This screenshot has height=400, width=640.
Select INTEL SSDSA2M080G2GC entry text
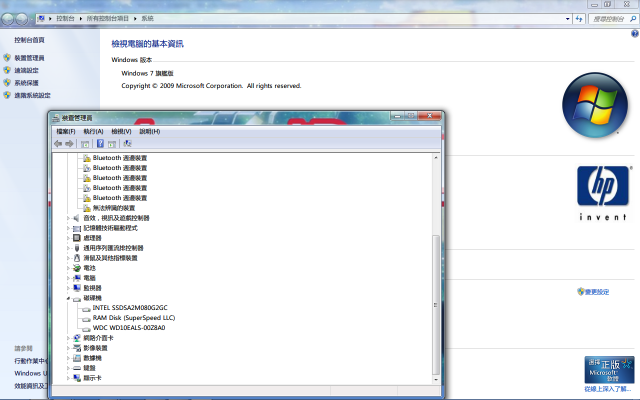click(130, 308)
